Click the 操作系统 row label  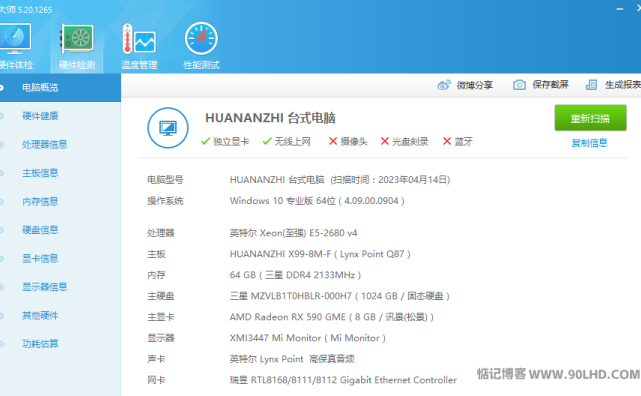coord(165,201)
